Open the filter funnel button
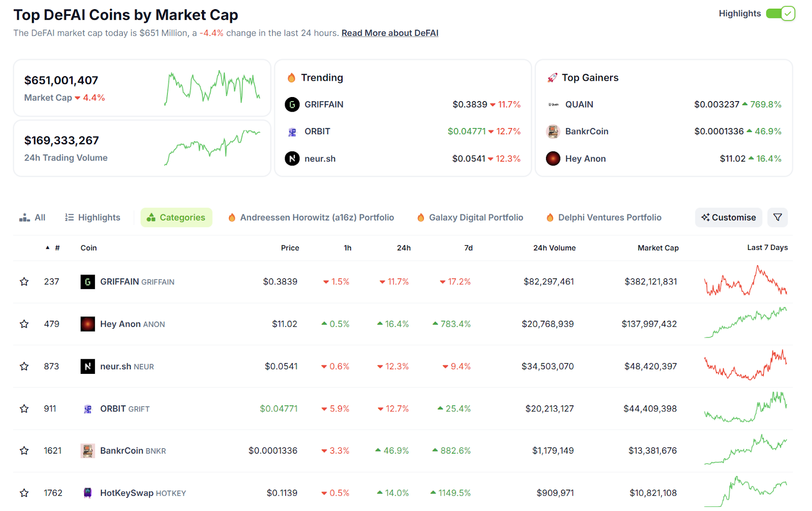The height and width of the screenshot is (511, 812). tap(777, 217)
